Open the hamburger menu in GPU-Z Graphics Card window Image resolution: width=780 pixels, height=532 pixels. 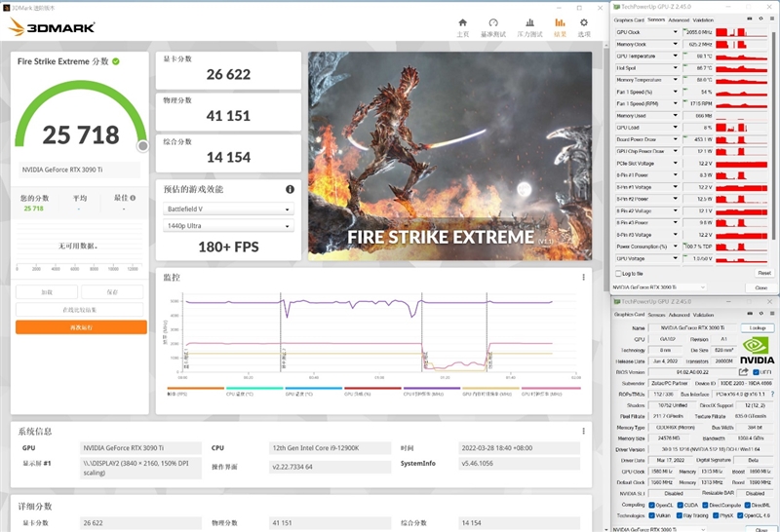(771, 314)
